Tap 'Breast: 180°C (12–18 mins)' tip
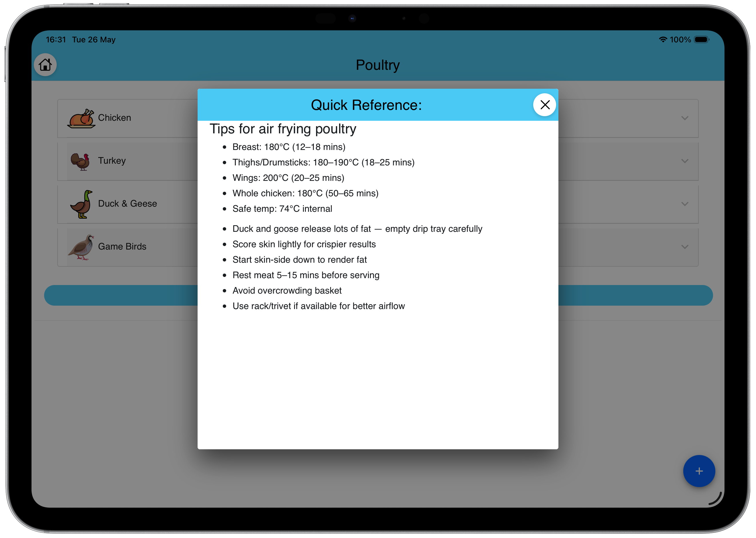This screenshot has height=538, width=756. click(289, 147)
